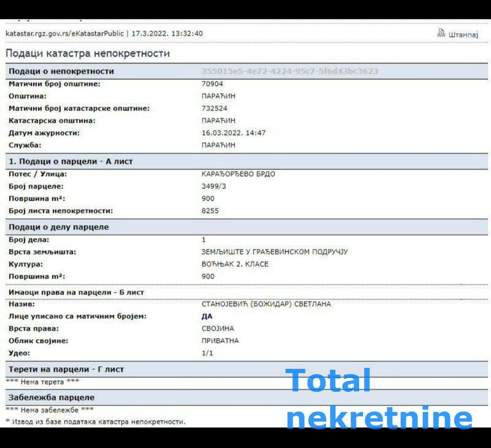Click the katastar.rgz.gov.rs/eKatastarPublic URL text
The width and height of the screenshot is (491, 448).
[65, 34]
